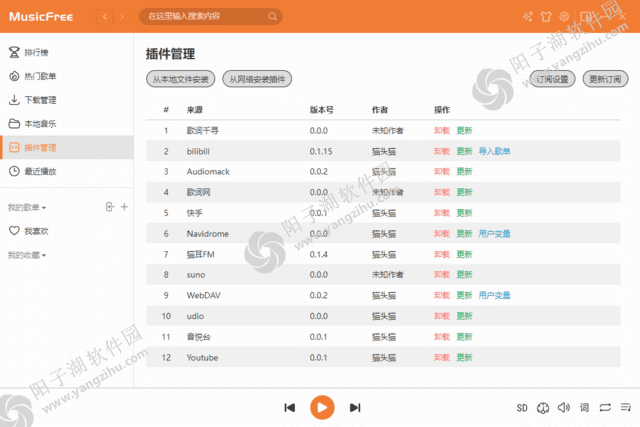Toggle the volume speaker icon
The image size is (640, 427).
564,407
